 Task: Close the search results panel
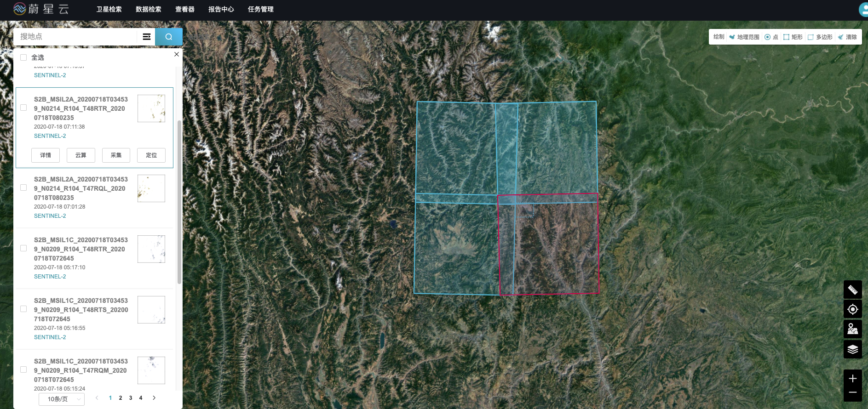[x=176, y=54]
